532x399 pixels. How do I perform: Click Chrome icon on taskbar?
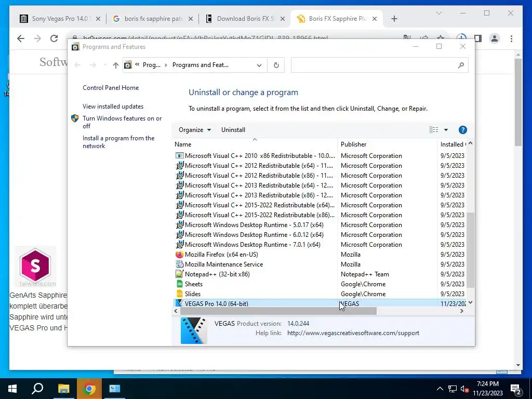(89, 389)
